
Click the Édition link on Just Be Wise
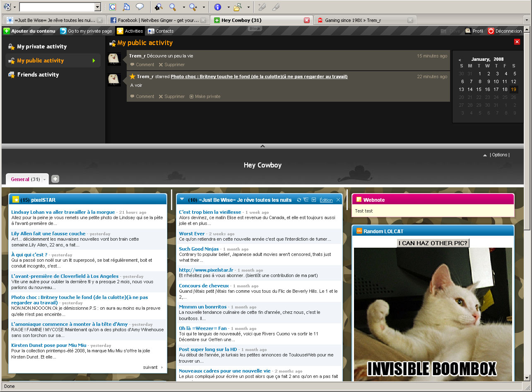(326, 201)
